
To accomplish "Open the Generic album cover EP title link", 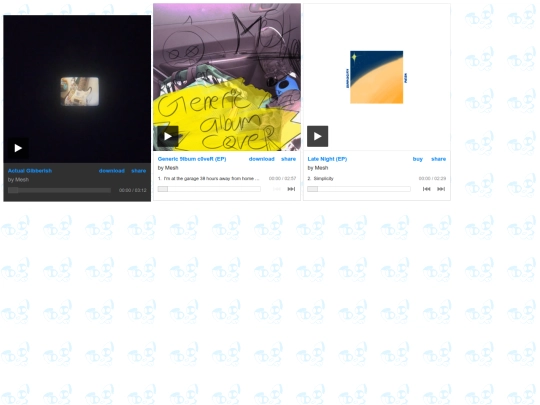I will [x=192, y=159].
